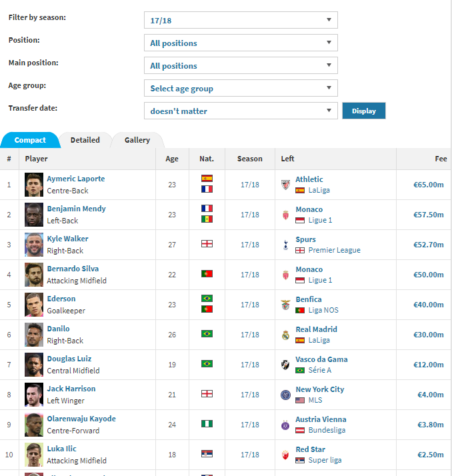Click the Display button
The width and height of the screenshot is (452, 476).
click(x=363, y=111)
